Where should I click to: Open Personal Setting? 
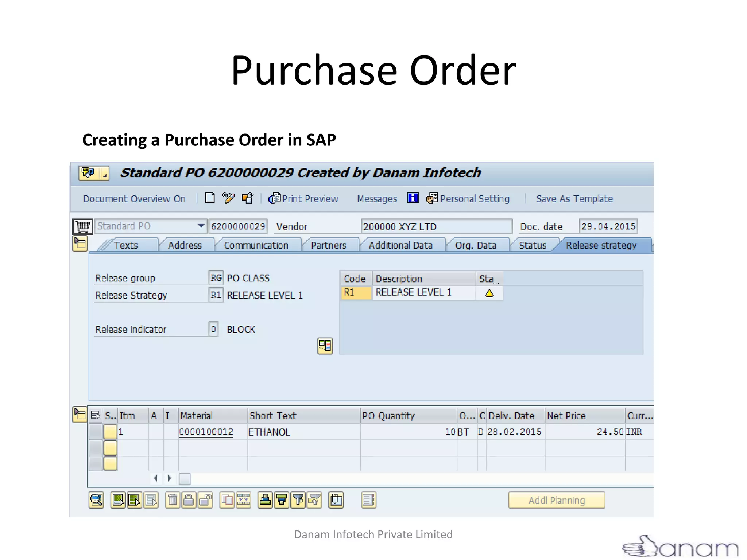(468, 199)
